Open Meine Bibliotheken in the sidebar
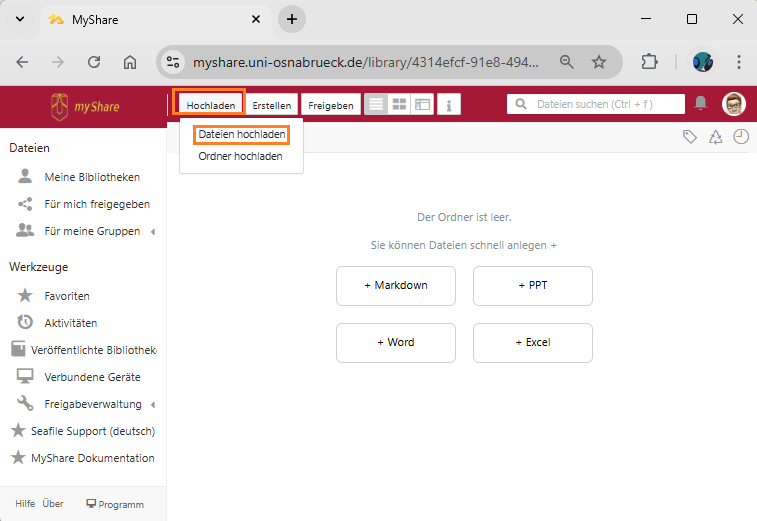Image resolution: width=757 pixels, height=521 pixels. coord(92,177)
